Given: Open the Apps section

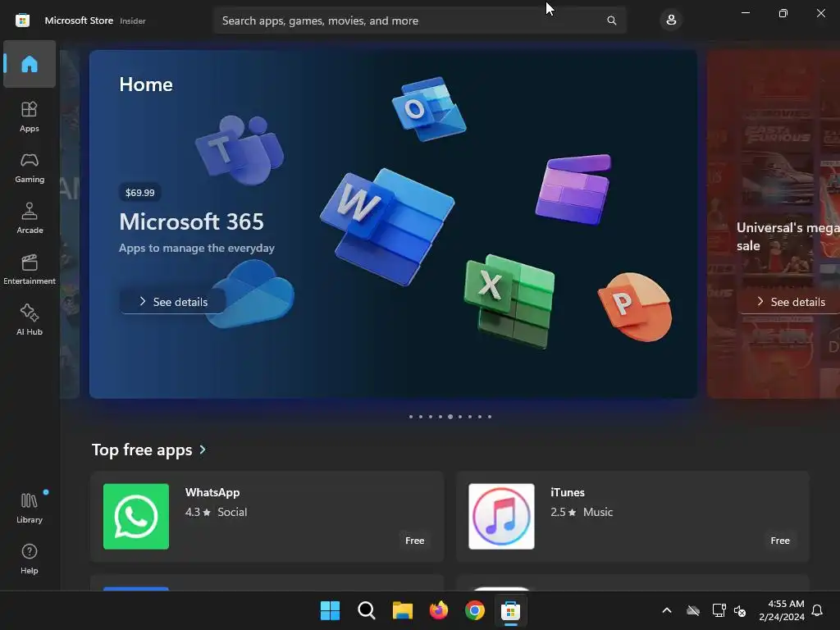Looking at the screenshot, I should point(30,116).
